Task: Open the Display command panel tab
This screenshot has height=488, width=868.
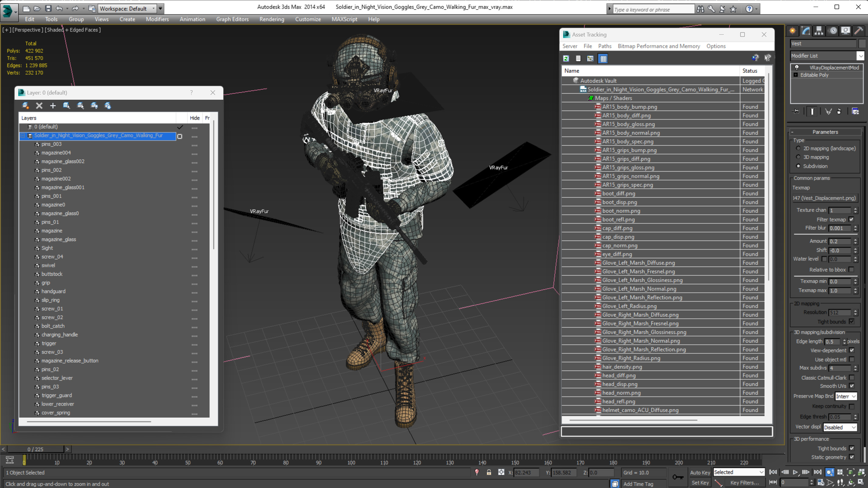Action: [846, 31]
